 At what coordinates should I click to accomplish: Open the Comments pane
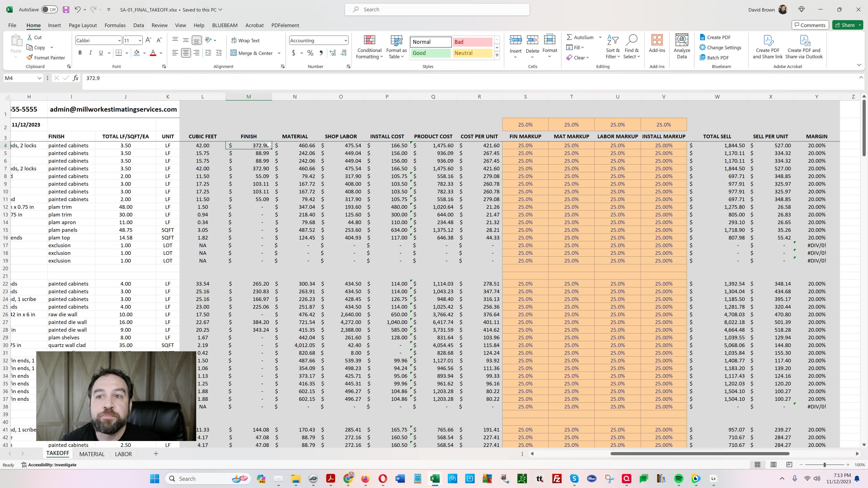810,25
